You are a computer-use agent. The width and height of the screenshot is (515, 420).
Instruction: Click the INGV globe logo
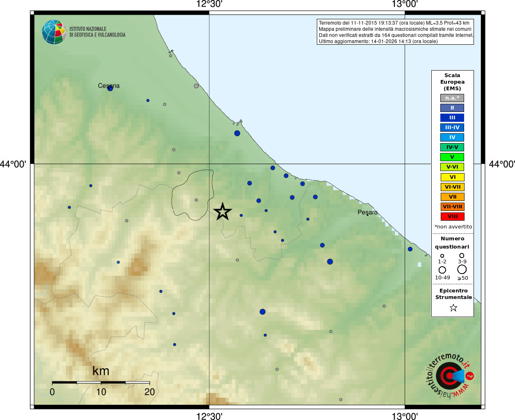[x=54, y=32]
